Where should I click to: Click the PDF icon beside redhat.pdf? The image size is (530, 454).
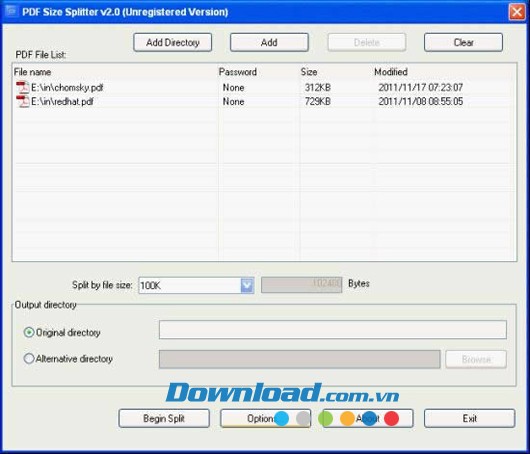coord(23,101)
